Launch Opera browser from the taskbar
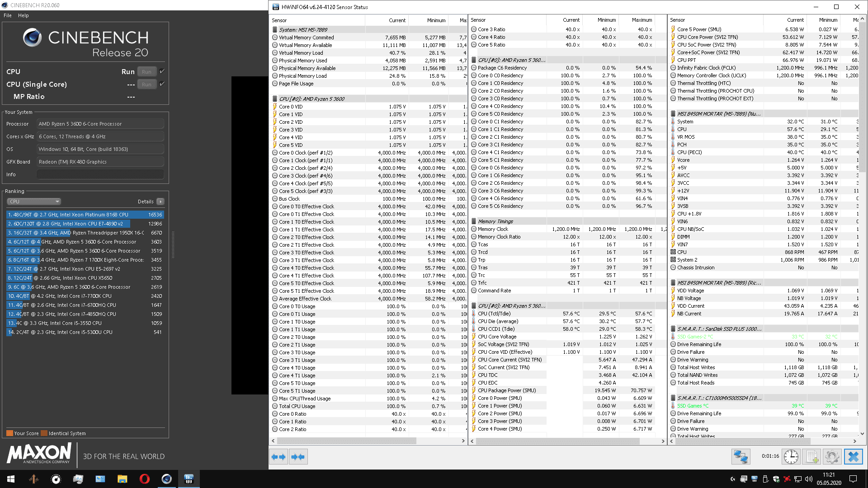The width and height of the screenshot is (868, 488). 145,479
